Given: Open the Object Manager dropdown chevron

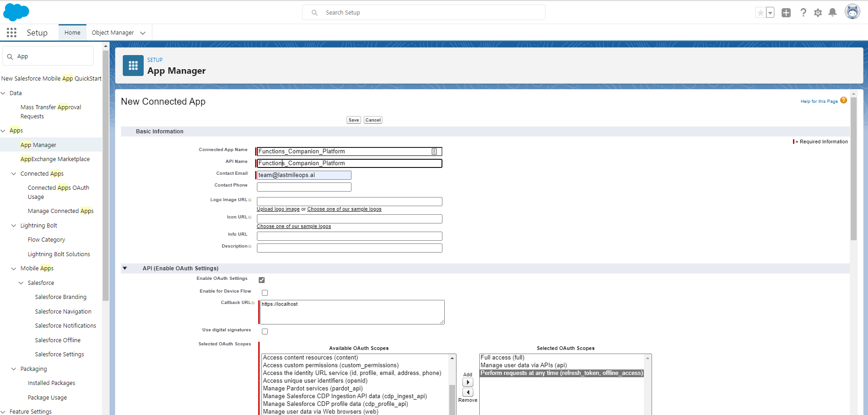Looking at the screenshot, I should pyautogui.click(x=143, y=33).
